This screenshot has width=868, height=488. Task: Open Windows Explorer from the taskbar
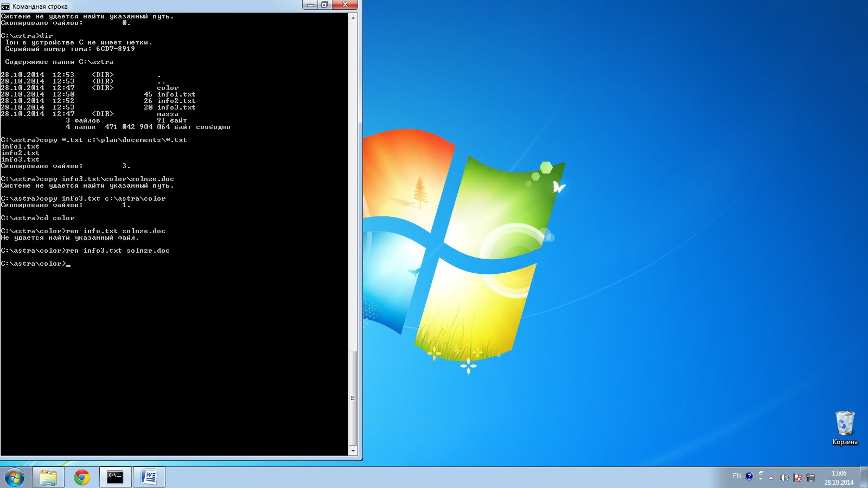(x=48, y=477)
